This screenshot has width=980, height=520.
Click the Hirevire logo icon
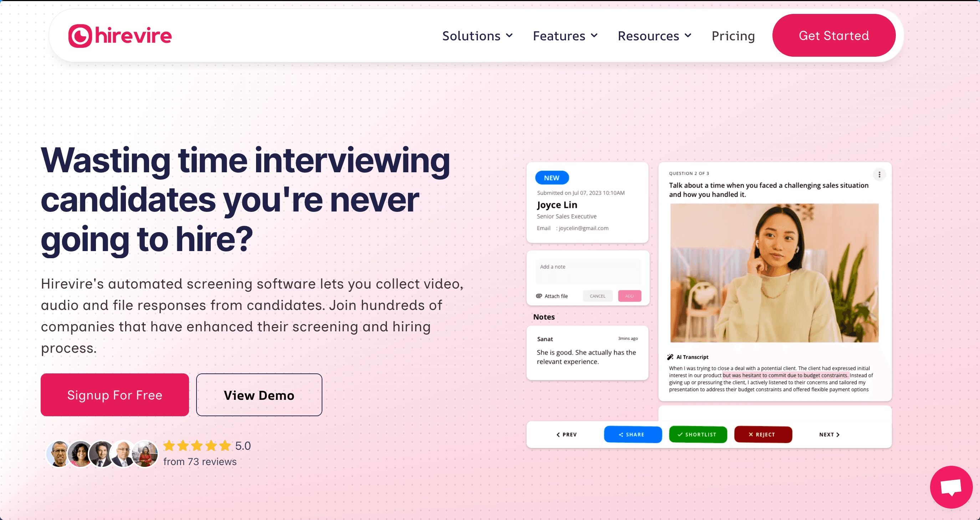80,36
